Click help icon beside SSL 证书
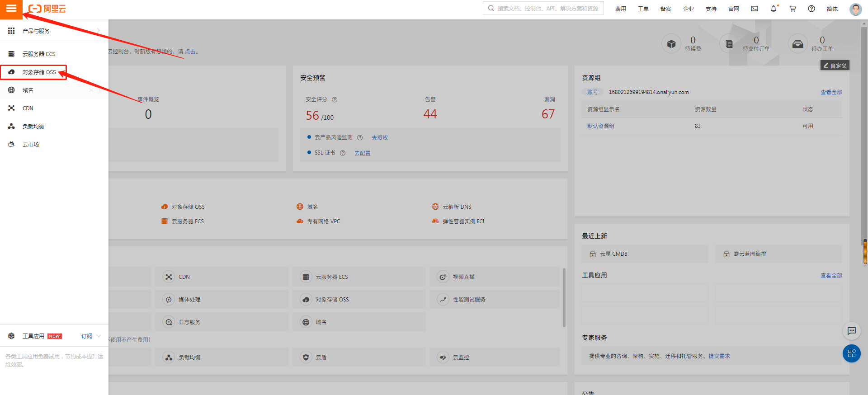The width and height of the screenshot is (868, 395). (343, 153)
